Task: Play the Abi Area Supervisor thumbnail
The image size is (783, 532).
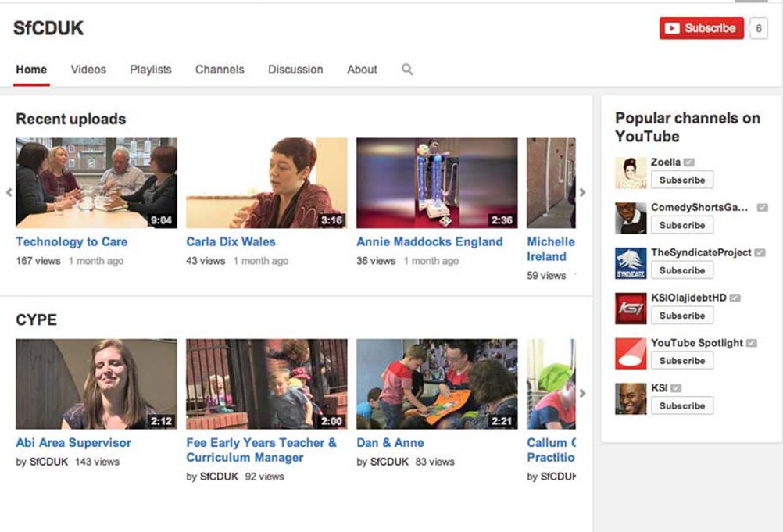Action: [x=96, y=384]
